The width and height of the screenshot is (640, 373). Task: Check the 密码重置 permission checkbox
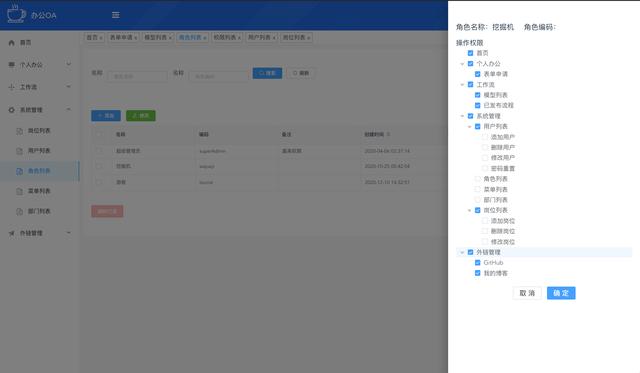pyautogui.click(x=485, y=168)
